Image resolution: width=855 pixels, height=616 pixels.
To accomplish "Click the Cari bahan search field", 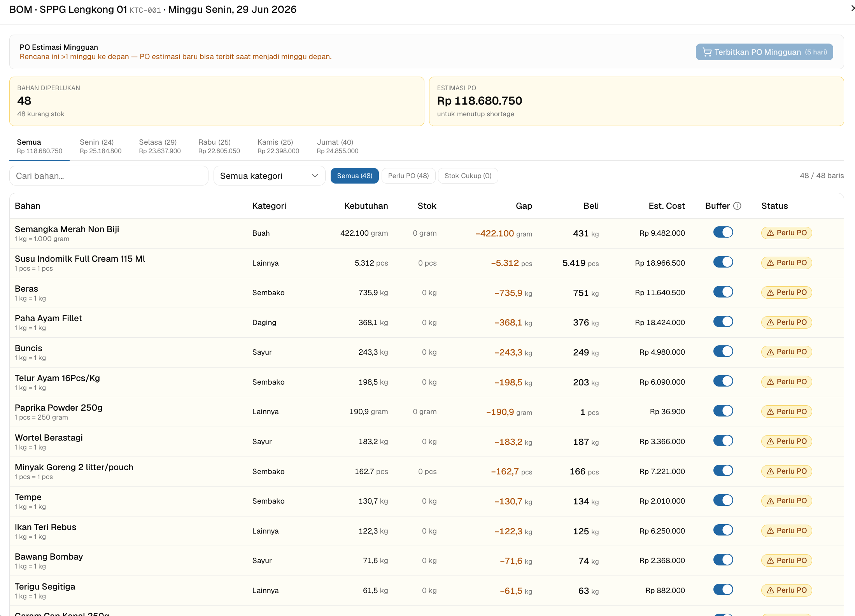I will click(109, 176).
